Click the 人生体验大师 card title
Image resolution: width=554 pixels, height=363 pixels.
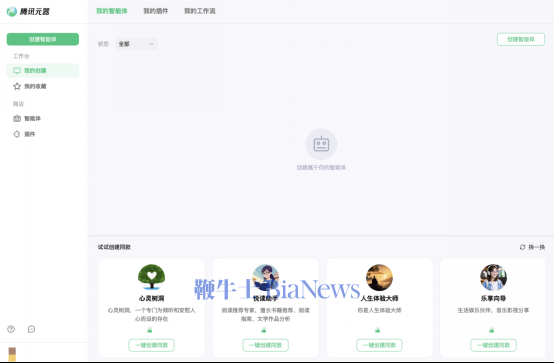[x=379, y=298]
